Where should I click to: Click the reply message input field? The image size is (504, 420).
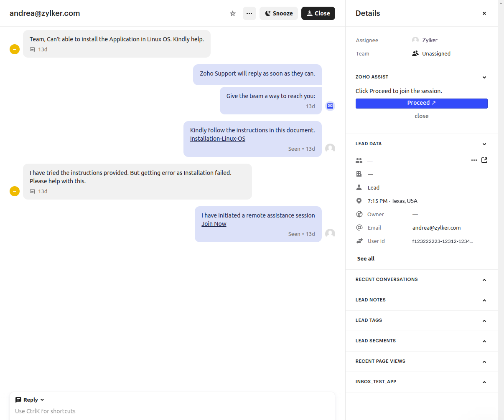coord(167,411)
